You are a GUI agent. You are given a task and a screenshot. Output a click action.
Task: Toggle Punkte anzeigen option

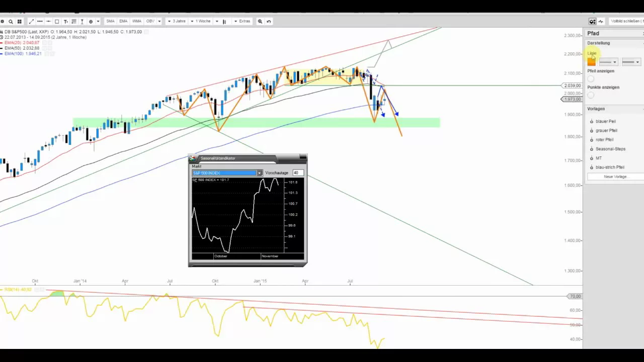coord(591,95)
